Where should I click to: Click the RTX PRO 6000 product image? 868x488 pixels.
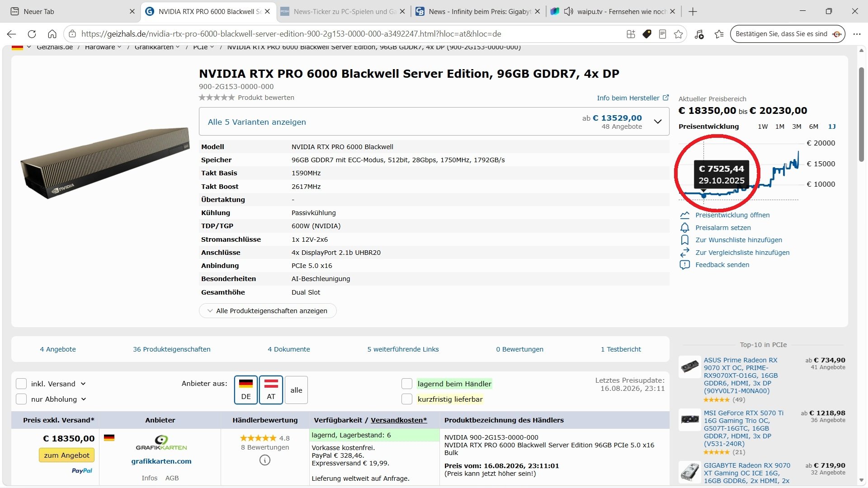(105, 163)
